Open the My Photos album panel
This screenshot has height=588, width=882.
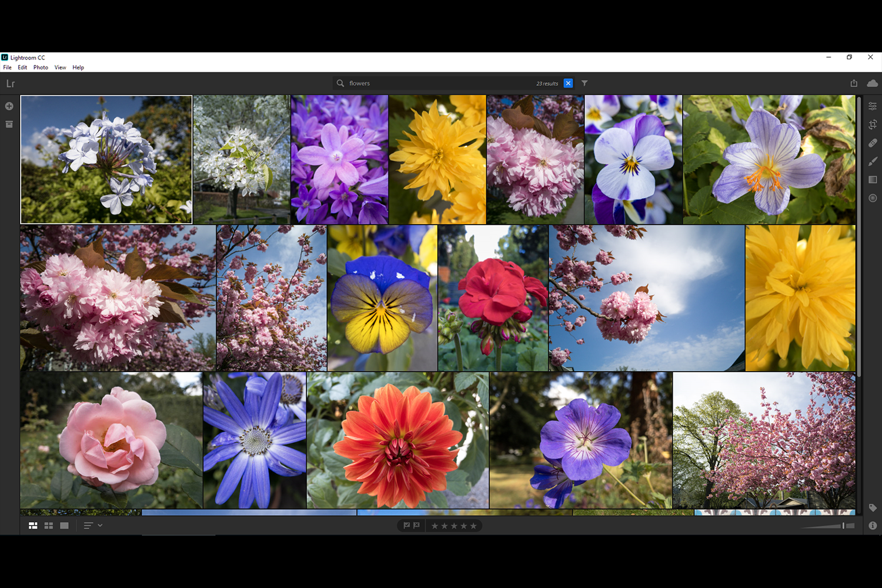click(x=9, y=124)
